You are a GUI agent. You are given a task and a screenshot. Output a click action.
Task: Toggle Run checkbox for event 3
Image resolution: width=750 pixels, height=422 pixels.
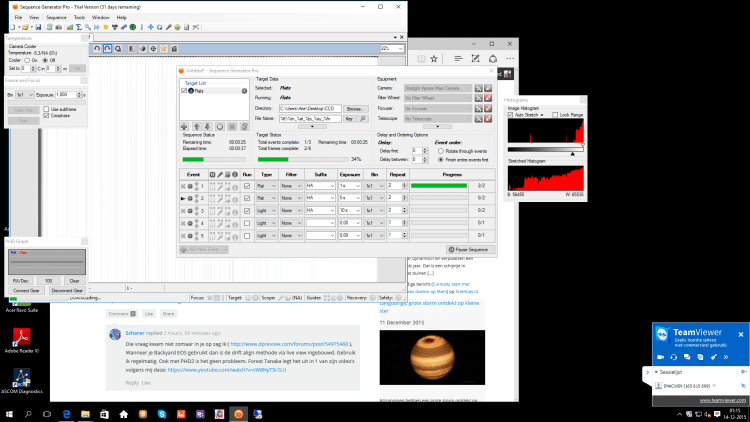[247, 211]
